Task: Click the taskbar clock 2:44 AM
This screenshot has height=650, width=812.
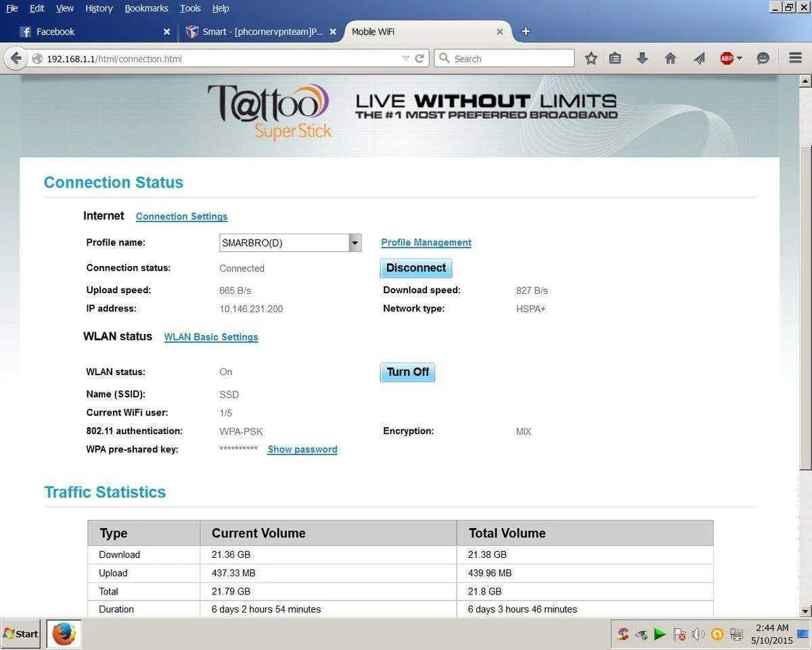Action: point(771,628)
